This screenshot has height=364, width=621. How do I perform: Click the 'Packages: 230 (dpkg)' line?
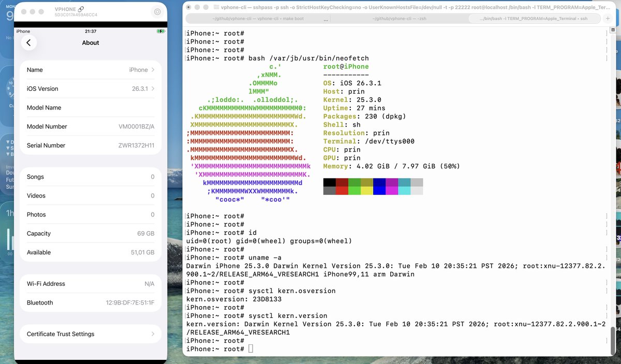pos(365,116)
